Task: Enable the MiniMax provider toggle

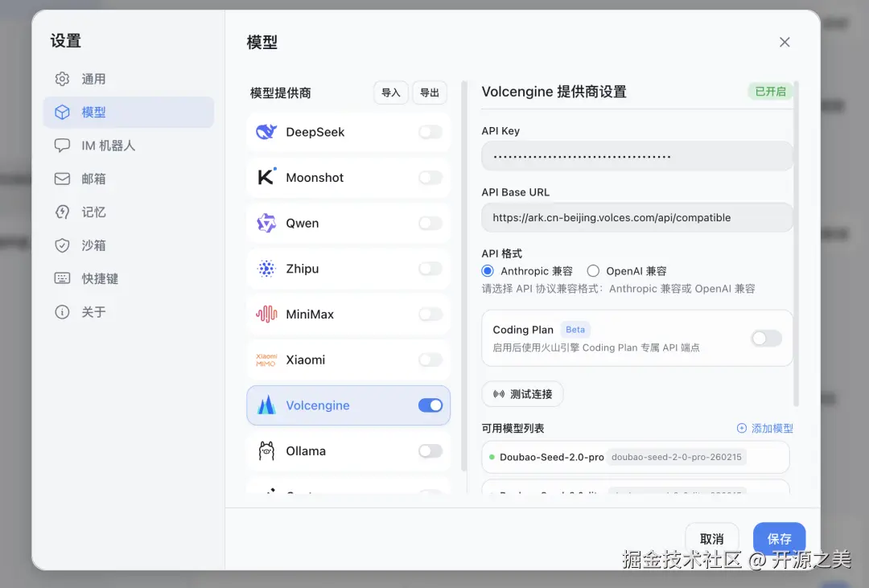Action: point(430,315)
